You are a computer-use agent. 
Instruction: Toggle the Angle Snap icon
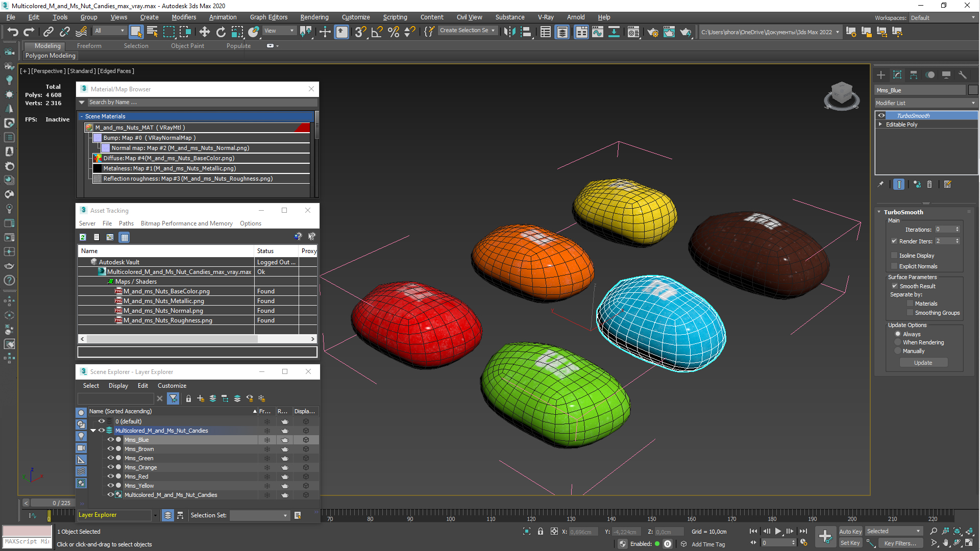point(377,32)
